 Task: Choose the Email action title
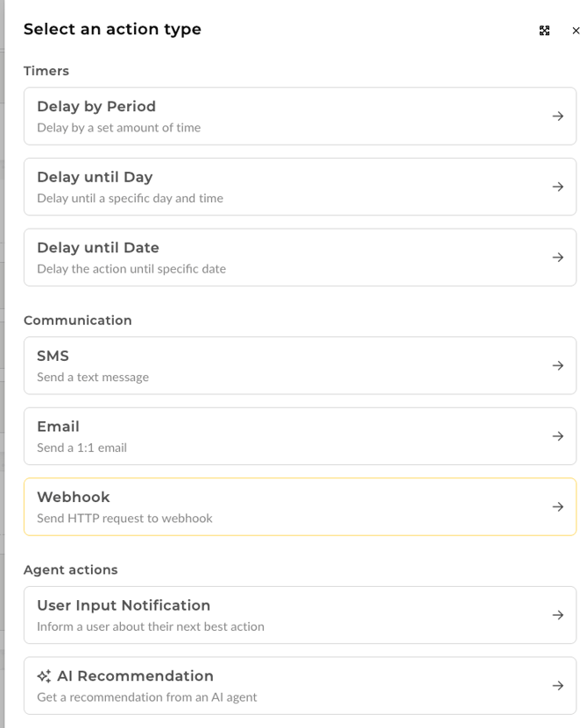[x=58, y=427]
